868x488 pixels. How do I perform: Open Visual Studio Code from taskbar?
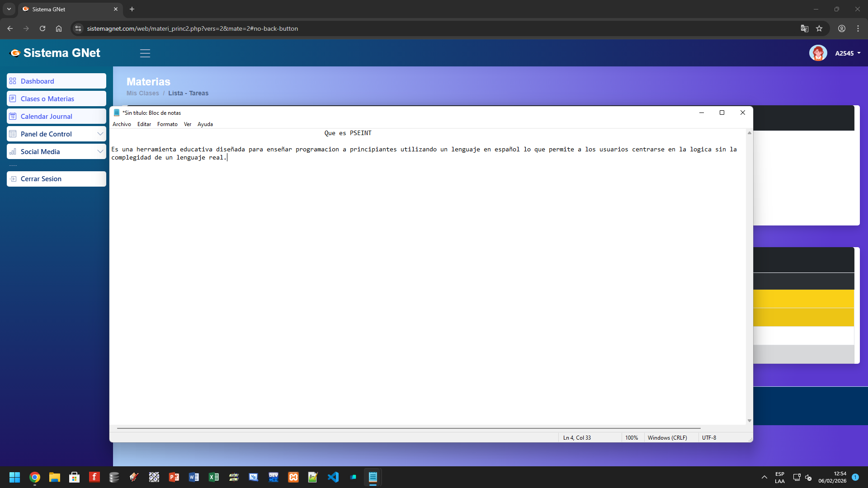click(333, 477)
